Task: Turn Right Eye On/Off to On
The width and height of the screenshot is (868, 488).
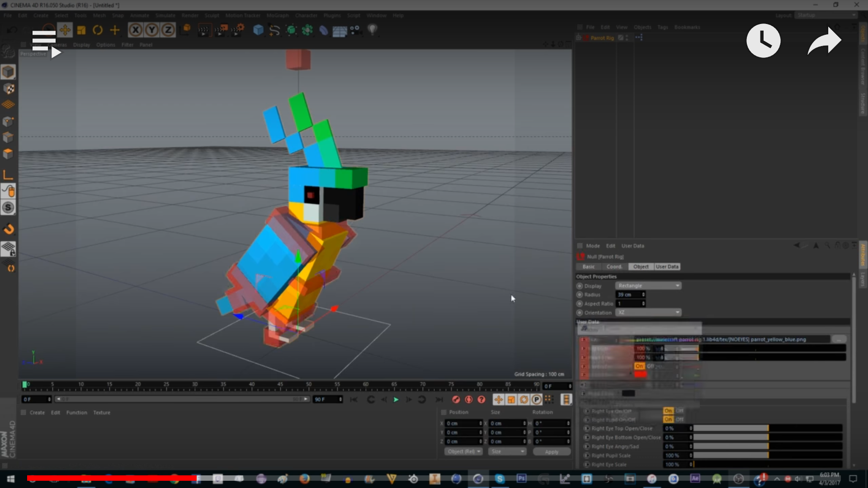Action: pos(668,411)
